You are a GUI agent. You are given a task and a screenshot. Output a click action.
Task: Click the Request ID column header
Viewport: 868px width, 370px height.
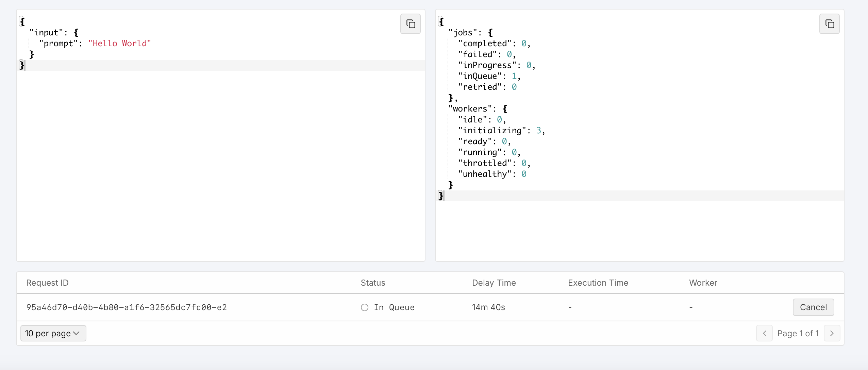coord(47,283)
